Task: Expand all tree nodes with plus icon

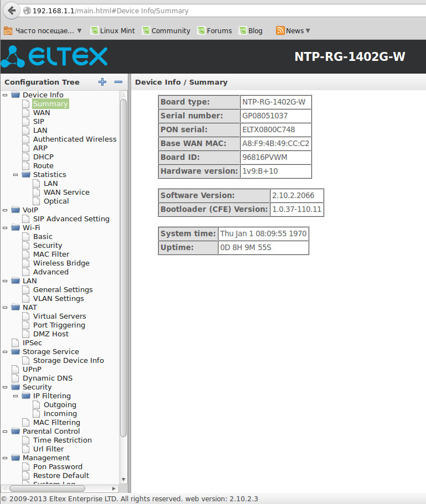Action: (102, 82)
